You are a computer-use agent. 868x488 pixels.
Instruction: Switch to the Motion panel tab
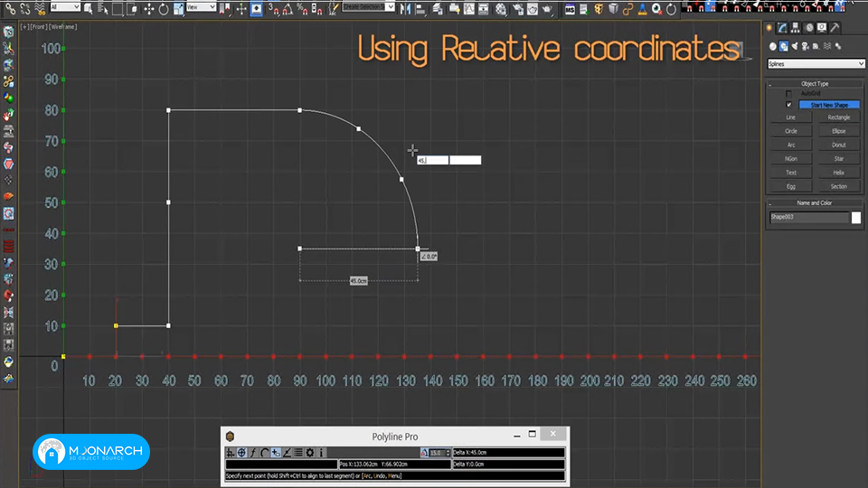pyautogui.click(x=809, y=27)
